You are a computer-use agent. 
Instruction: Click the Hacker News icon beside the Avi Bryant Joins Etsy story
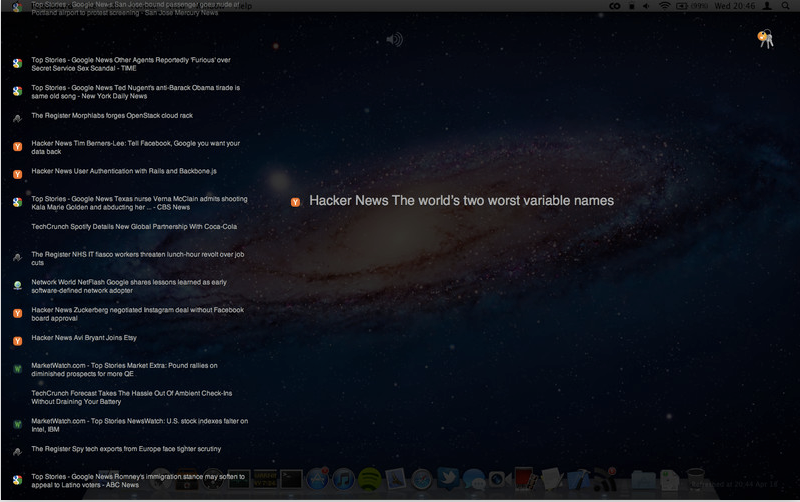coord(17,341)
